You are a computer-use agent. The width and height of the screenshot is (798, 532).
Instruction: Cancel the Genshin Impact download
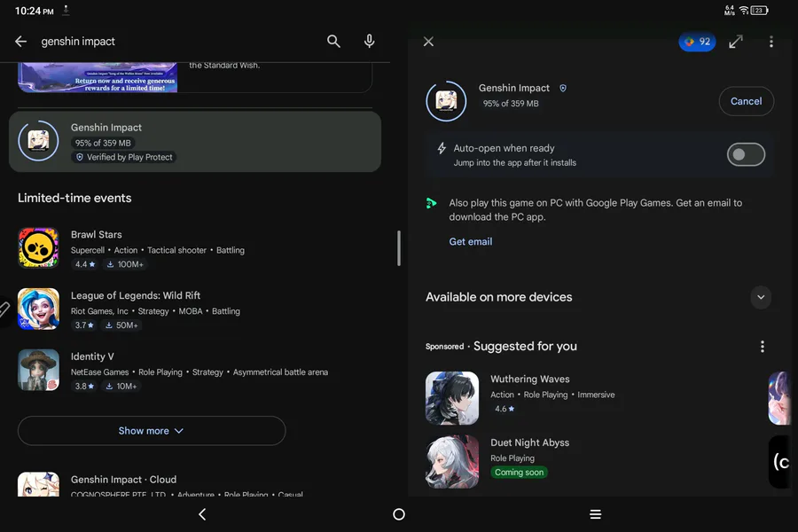pyautogui.click(x=746, y=101)
